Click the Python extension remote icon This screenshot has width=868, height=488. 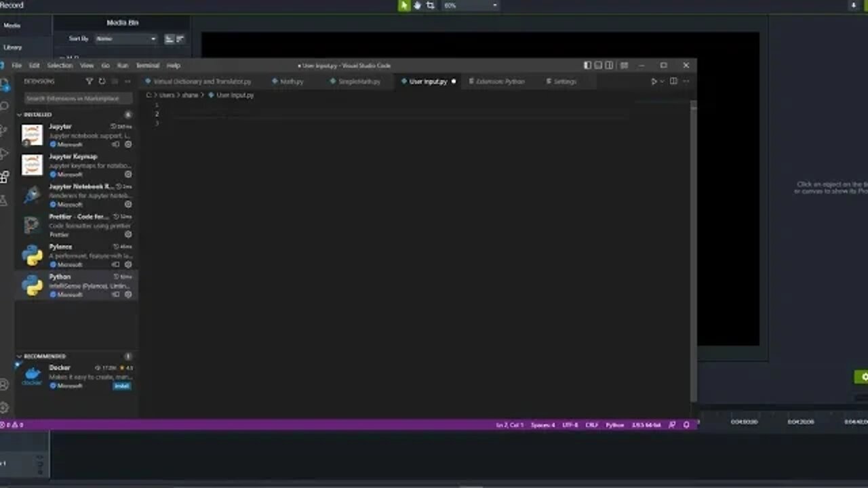[115, 294]
